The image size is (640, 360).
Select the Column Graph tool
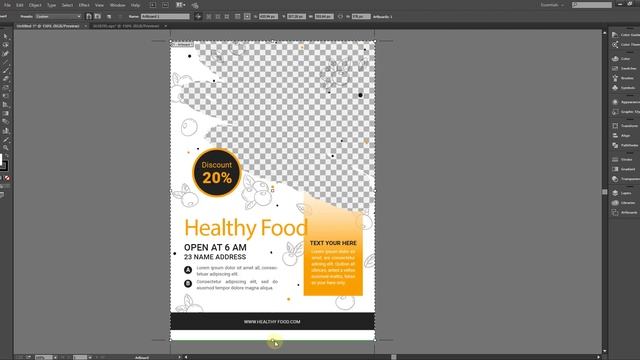[x=6, y=131]
